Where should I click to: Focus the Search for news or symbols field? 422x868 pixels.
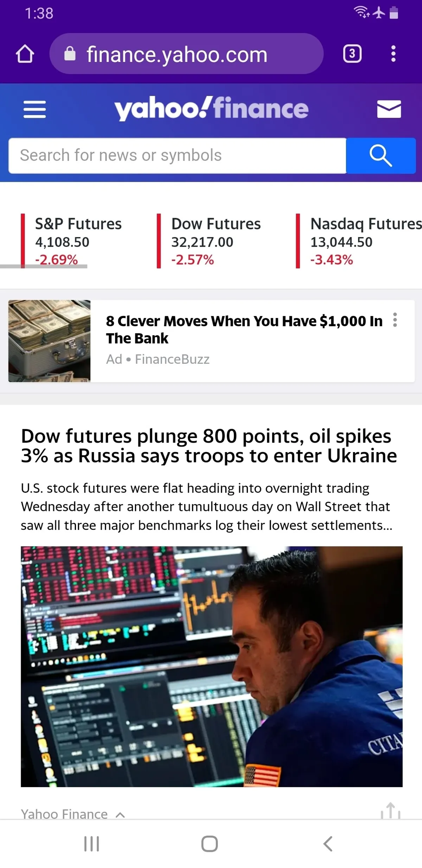tap(177, 156)
